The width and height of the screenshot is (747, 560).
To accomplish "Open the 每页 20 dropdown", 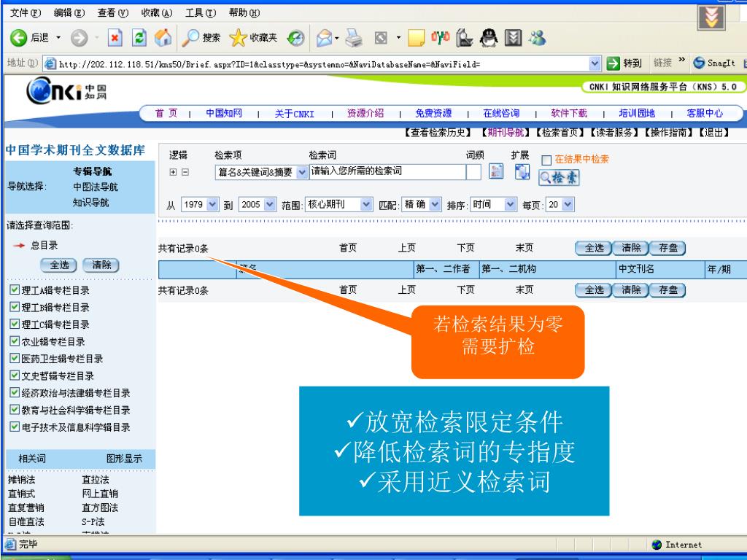I will coord(560,204).
